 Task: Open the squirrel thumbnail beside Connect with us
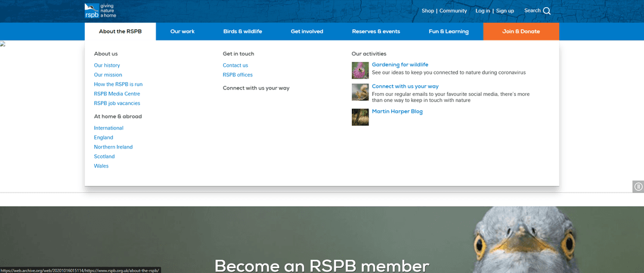(x=360, y=92)
